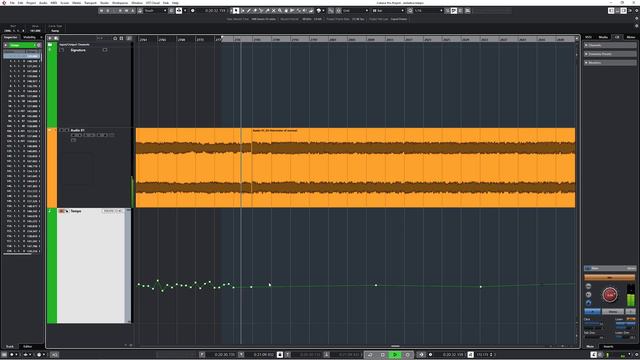Screen dimensions: 640x360
Task: Click the Ramp curve type value
Action: [55, 31]
